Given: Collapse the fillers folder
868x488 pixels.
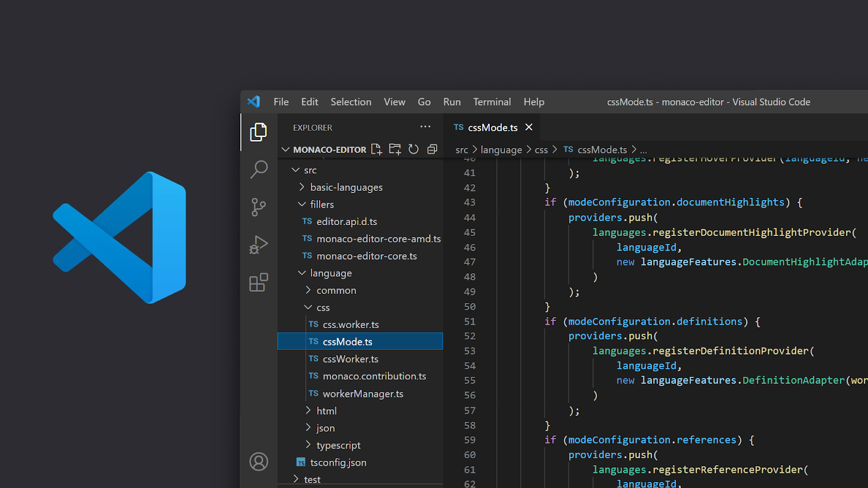Looking at the screenshot, I should [322, 204].
